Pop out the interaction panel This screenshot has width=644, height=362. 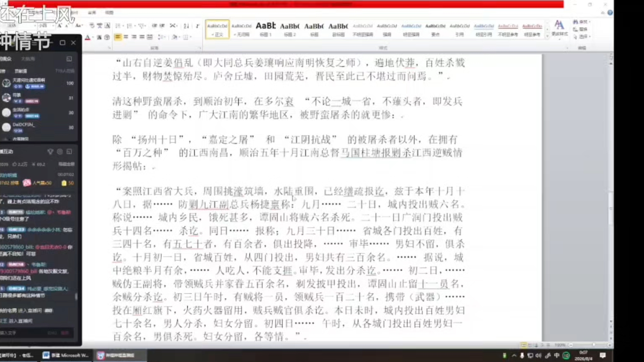[69, 152]
